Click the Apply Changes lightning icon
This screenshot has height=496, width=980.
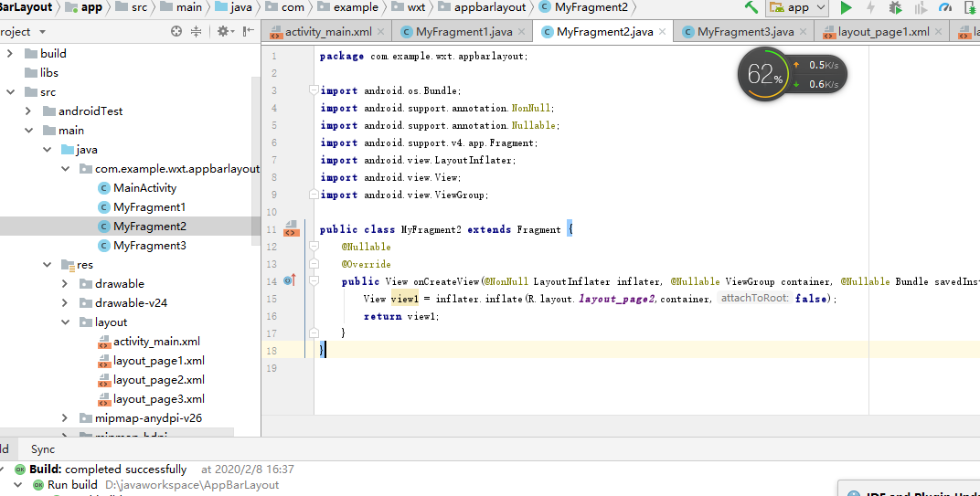tap(870, 7)
